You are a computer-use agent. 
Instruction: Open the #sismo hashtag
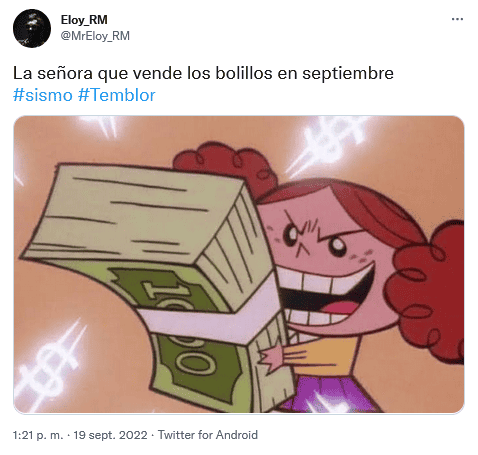coord(43,95)
